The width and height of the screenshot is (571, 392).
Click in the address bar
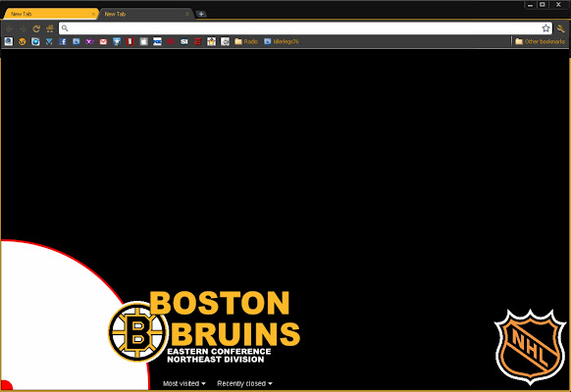tap(304, 28)
